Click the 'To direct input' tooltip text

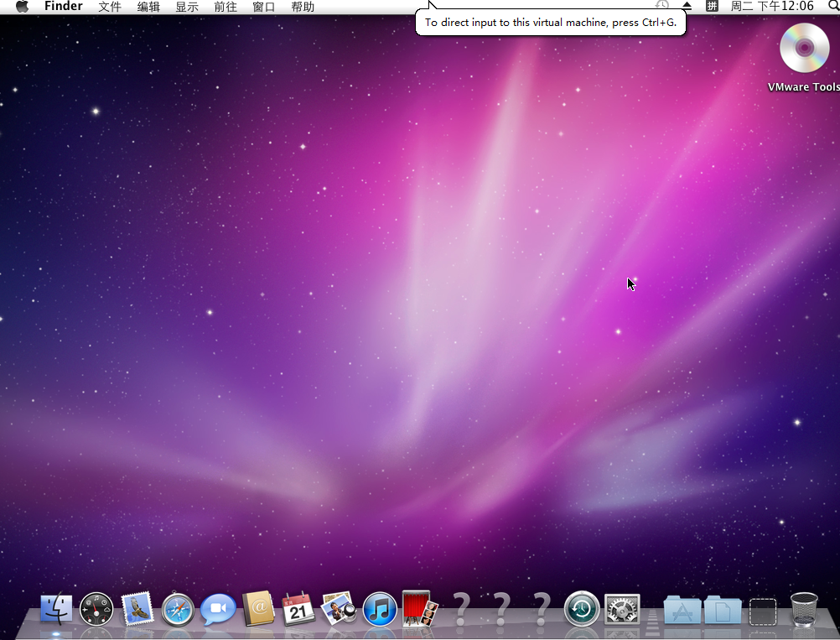(551, 23)
